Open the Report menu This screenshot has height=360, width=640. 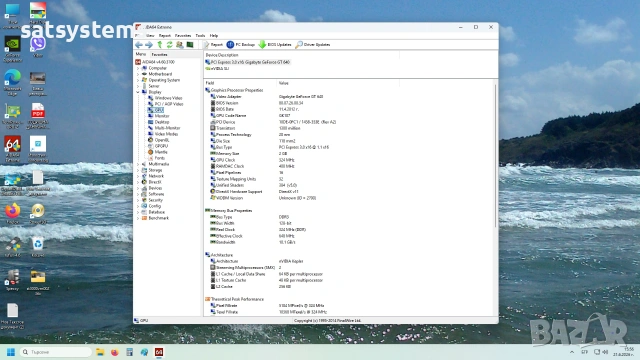[165, 36]
